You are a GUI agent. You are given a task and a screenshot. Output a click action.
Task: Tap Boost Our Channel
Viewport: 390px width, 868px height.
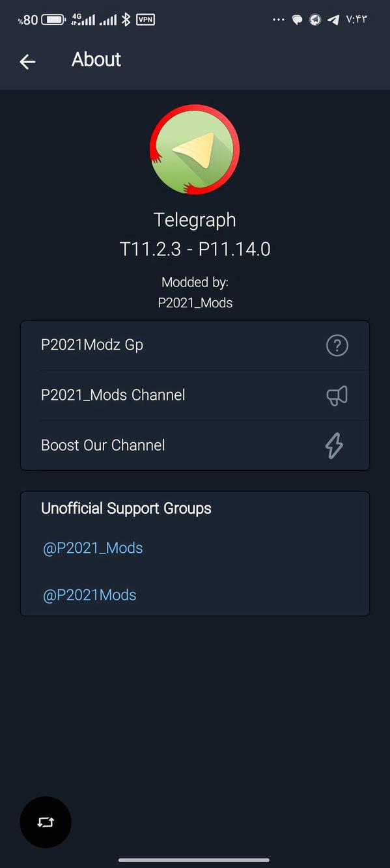click(x=163, y=445)
